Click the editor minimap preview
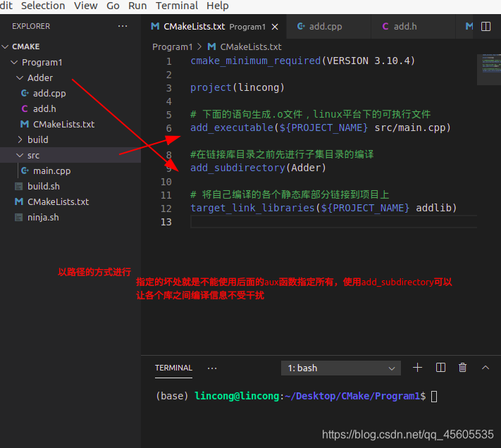The height and width of the screenshot is (448, 501). click(489, 69)
